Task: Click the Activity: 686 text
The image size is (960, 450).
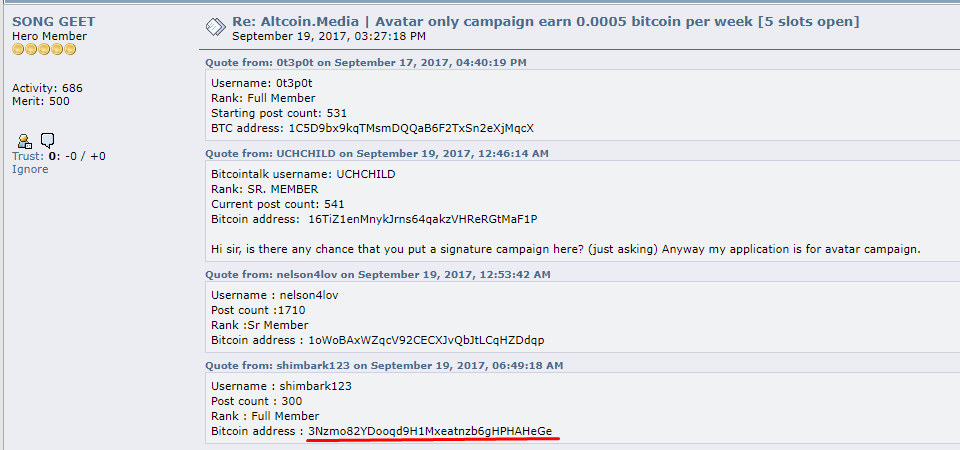Action: [x=47, y=88]
